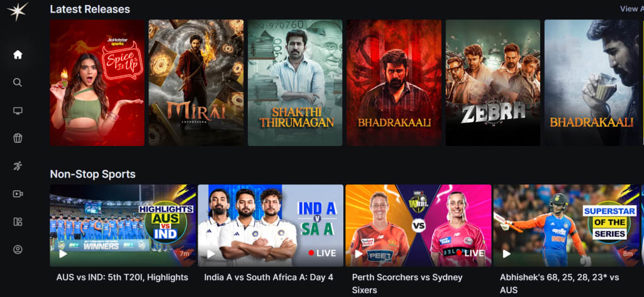Open the Shakthi Thirumagan movie poster
Viewport: 644px width, 297px height.
(295, 82)
